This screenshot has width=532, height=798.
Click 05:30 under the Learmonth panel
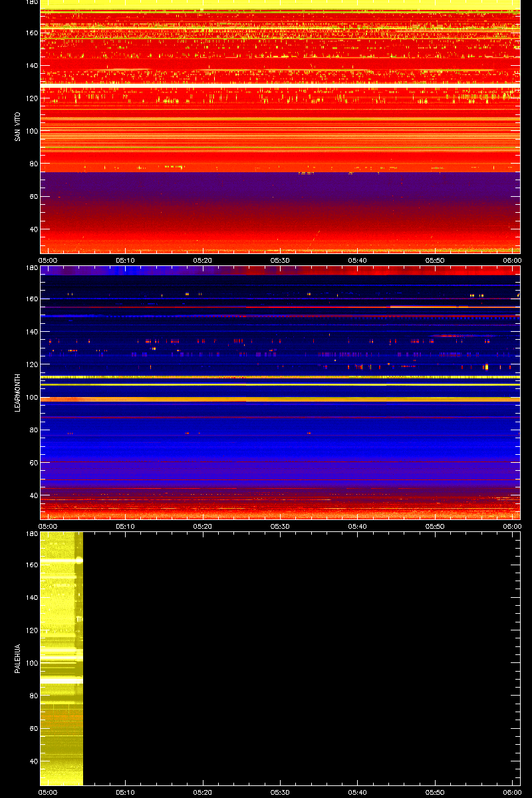[280, 526]
